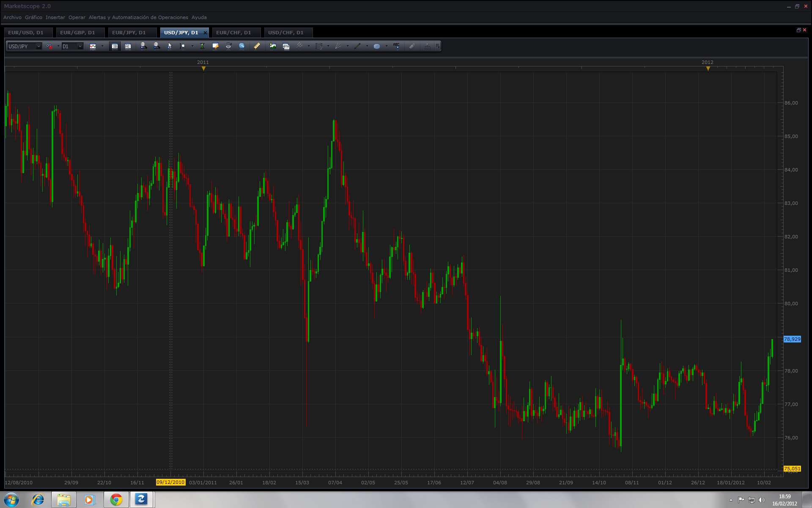Open the Operar menu
This screenshot has width=812, height=508.
[77, 17]
